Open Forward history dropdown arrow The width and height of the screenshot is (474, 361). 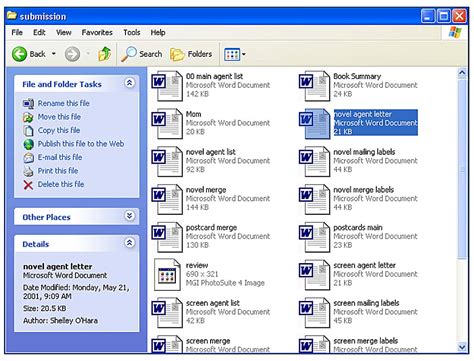pyautogui.click(x=88, y=54)
